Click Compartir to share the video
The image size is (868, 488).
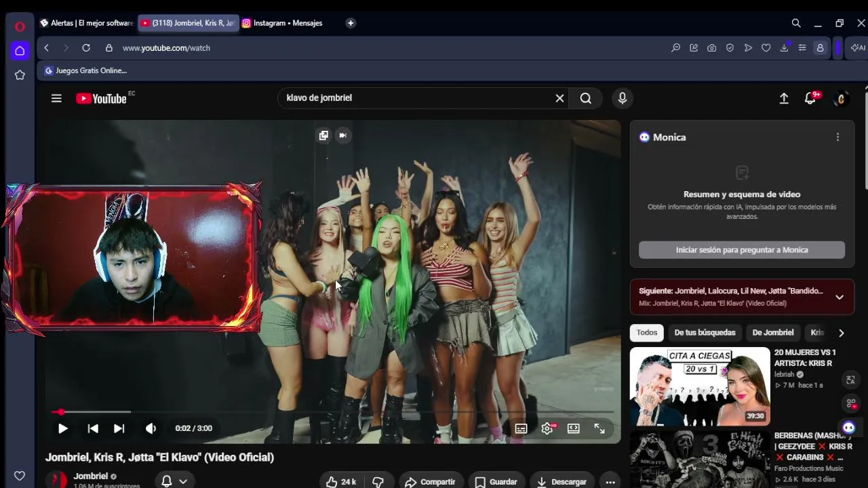click(431, 482)
